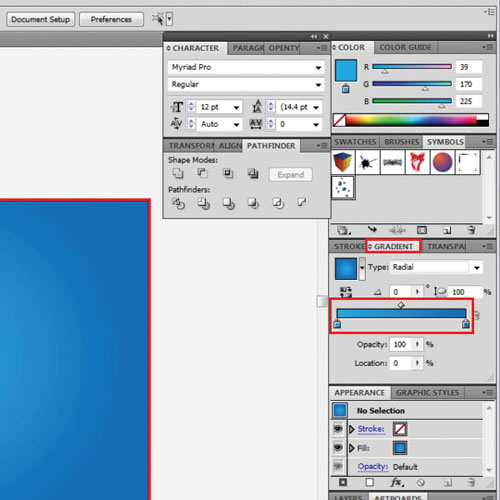Click the gradient angle input field

(400, 292)
